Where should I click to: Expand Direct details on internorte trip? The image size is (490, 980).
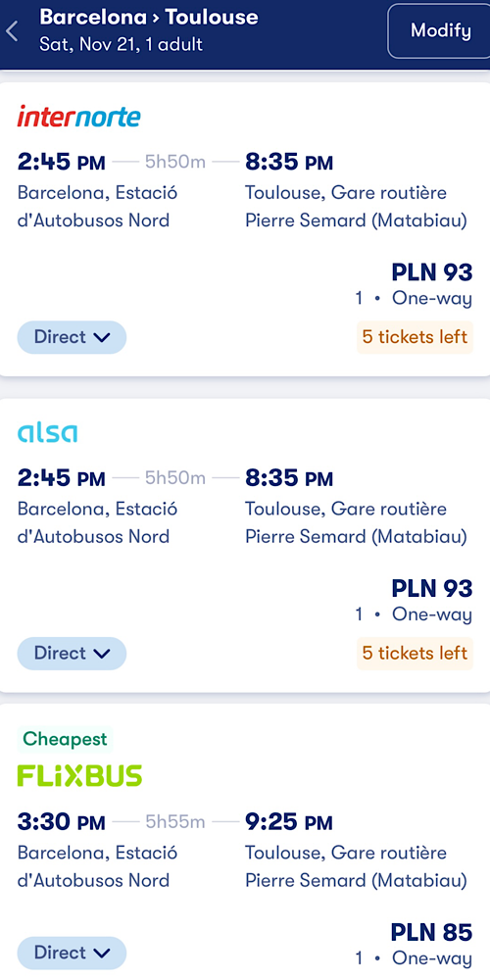pyautogui.click(x=72, y=337)
